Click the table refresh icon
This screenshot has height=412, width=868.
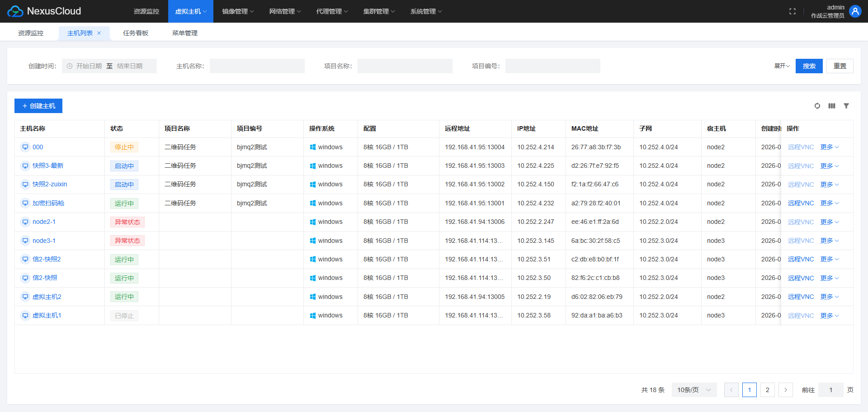point(817,106)
